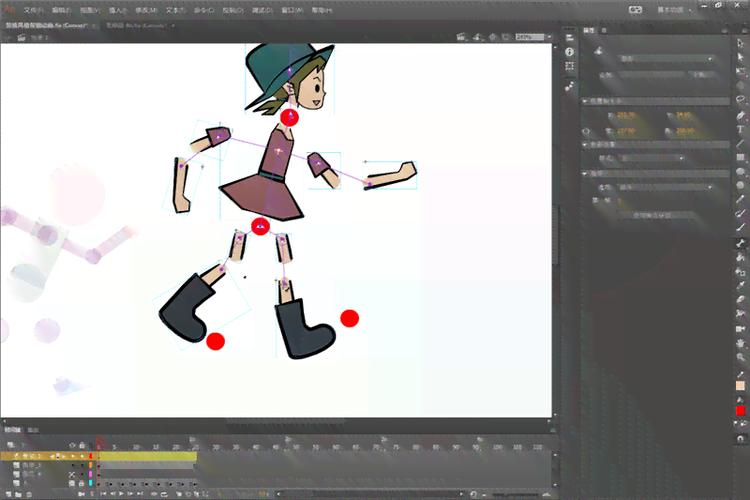
Task: Click the button right of the instance name field
Action: click(x=702, y=75)
